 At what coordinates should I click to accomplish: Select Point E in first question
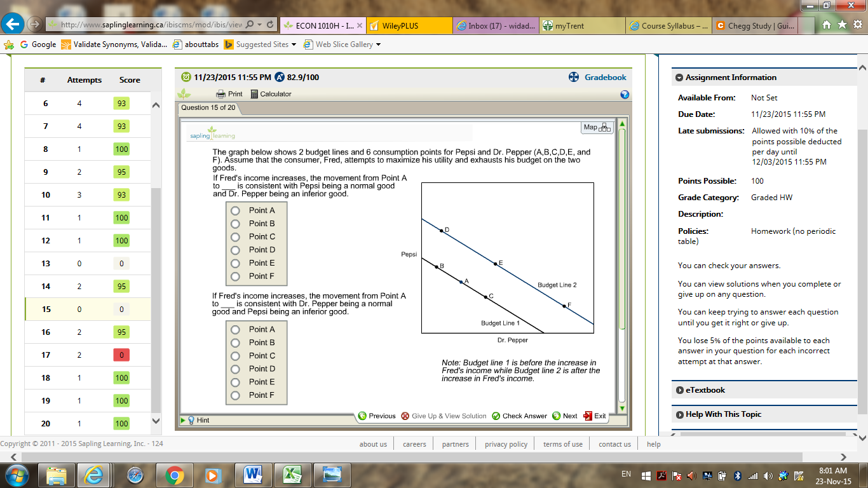point(235,263)
